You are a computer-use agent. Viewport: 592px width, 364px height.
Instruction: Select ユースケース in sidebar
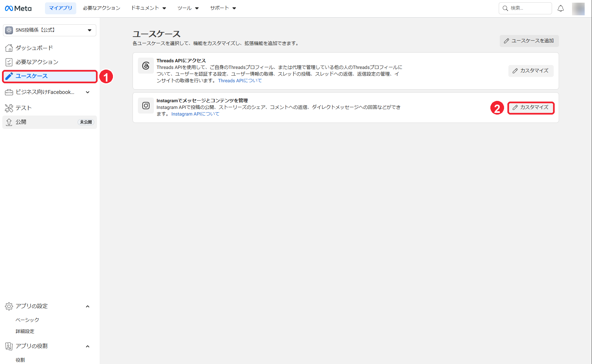pyautogui.click(x=50, y=76)
